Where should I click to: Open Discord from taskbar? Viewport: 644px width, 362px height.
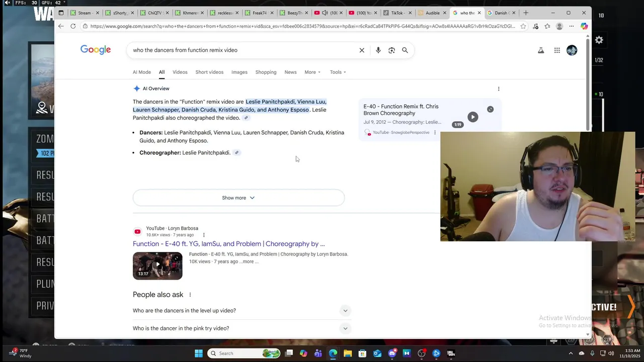[392, 353]
